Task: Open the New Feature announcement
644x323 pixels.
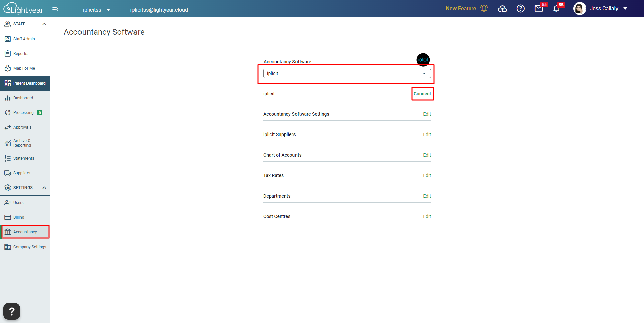Action: point(461,8)
